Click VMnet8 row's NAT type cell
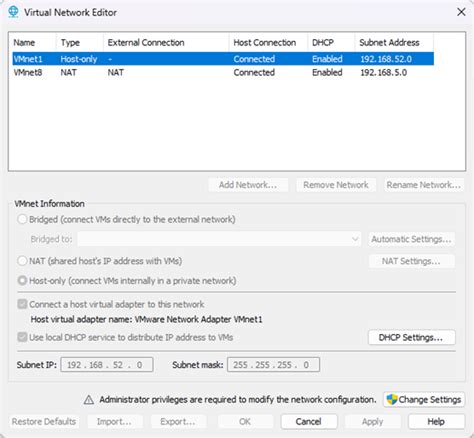 68,72
